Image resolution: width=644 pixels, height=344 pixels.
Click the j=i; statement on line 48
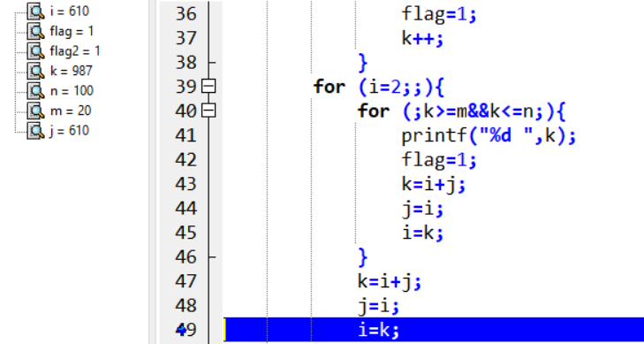[x=379, y=306]
